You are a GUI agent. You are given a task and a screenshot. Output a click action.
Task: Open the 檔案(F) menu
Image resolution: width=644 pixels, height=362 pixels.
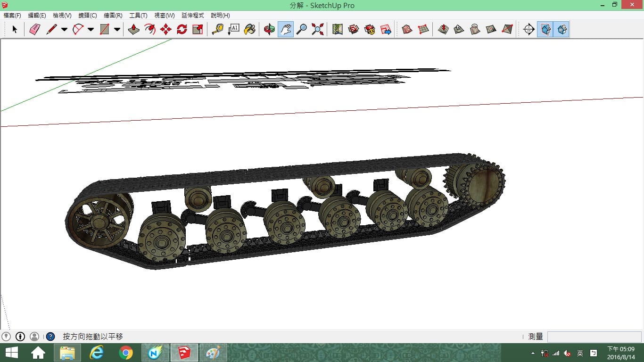12,16
